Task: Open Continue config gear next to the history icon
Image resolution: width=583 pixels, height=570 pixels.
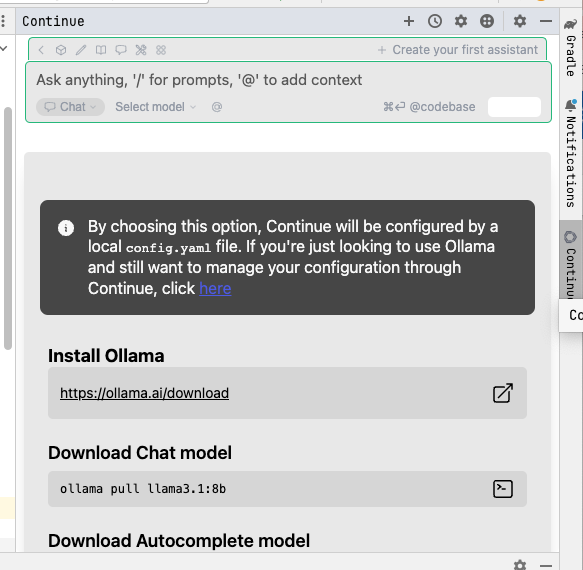Action: pyautogui.click(x=461, y=21)
